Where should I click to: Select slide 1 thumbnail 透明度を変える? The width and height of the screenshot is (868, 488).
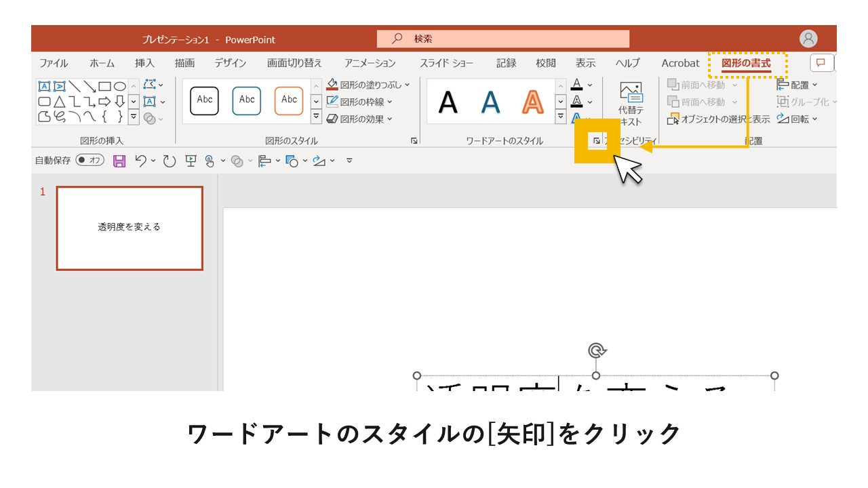click(129, 228)
